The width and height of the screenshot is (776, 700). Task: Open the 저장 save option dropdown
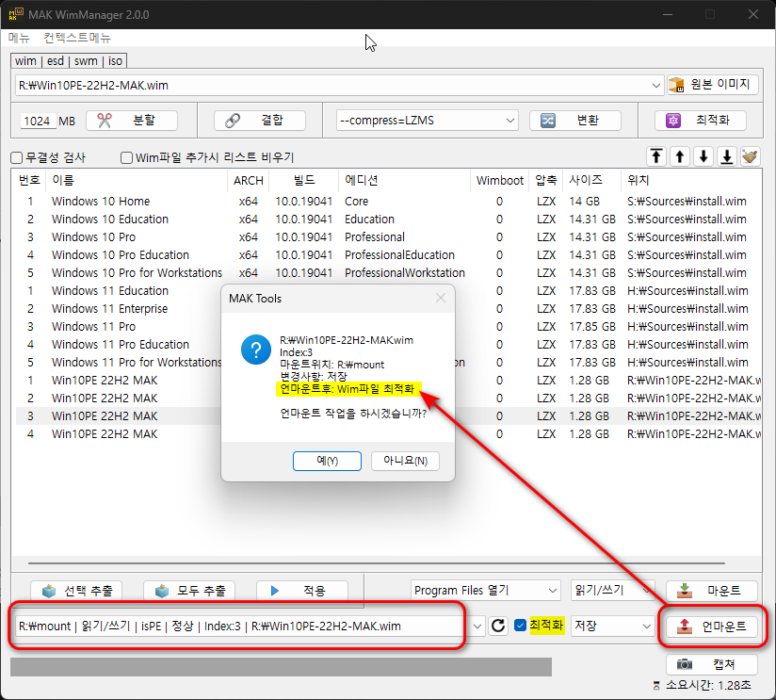(x=646, y=626)
